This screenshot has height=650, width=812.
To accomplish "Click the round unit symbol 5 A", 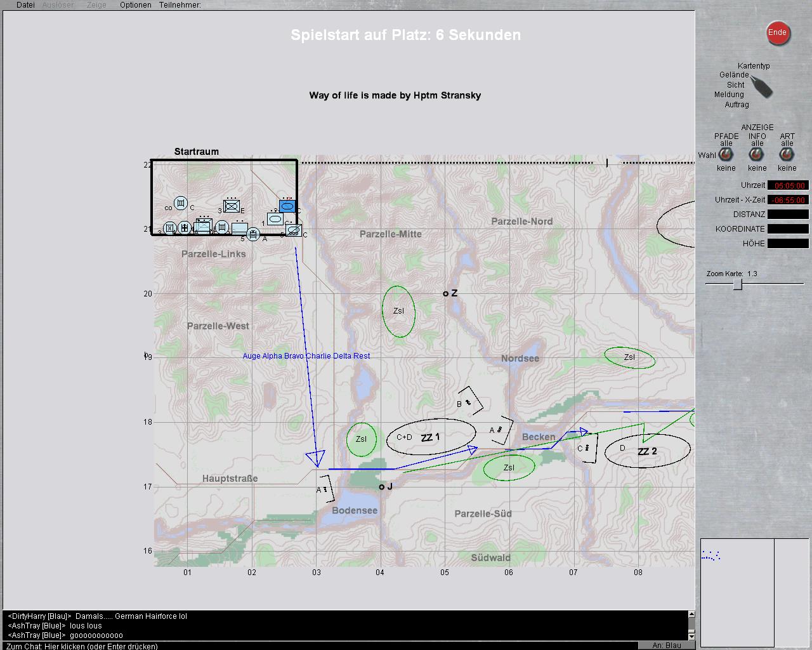I will pos(253,235).
